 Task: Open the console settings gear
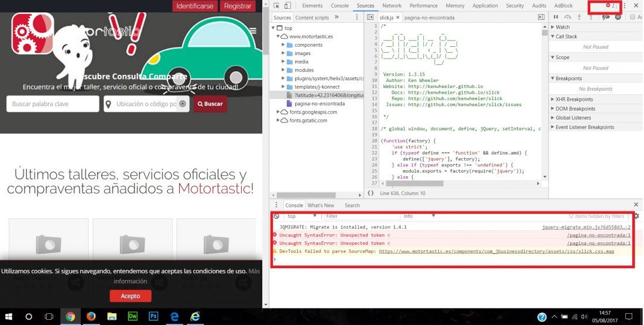(x=636, y=216)
